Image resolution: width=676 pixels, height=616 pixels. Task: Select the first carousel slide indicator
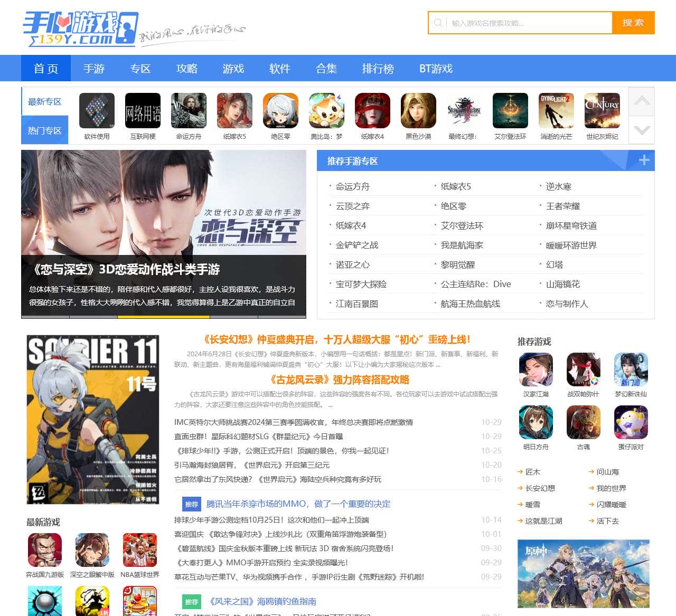tap(45, 317)
